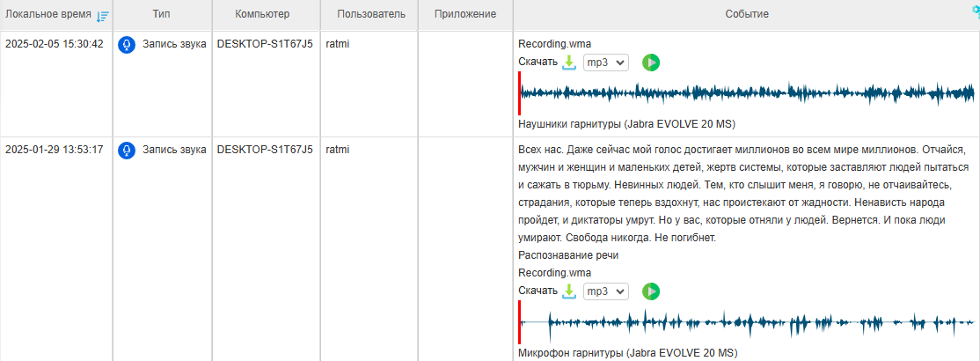Click the Наушники гарнитуры (Jabra EVOLVE 20 MS) label
980x361 pixels.
tap(627, 124)
